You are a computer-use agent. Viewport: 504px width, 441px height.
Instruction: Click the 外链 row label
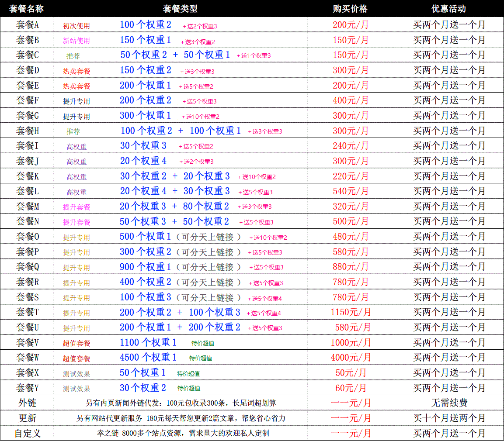(x=28, y=403)
